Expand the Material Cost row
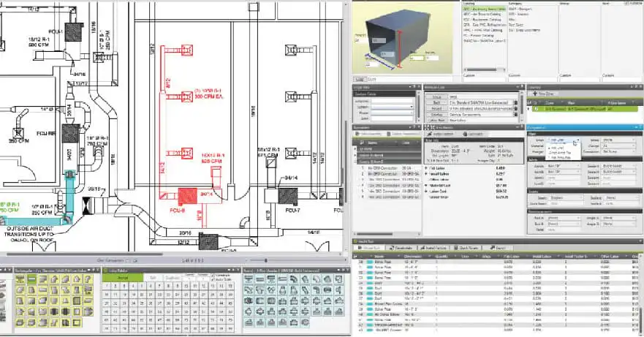644x337 pixels. 426,186
